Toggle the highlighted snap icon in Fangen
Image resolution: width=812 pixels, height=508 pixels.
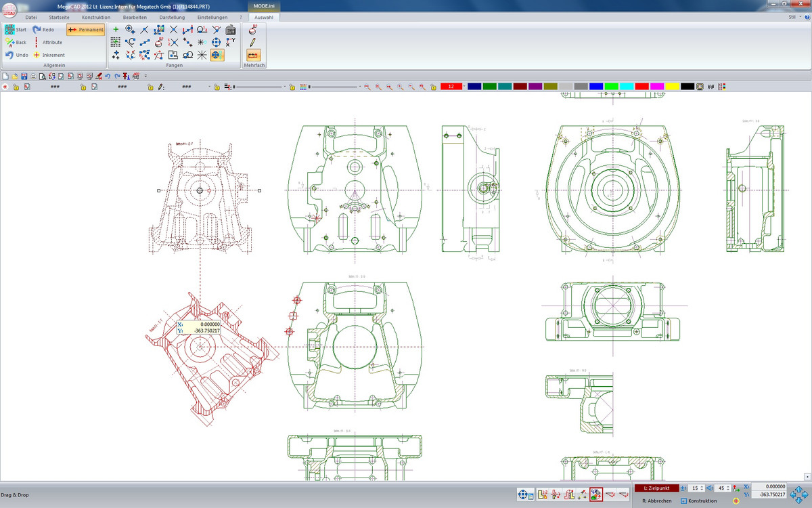click(217, 55)
